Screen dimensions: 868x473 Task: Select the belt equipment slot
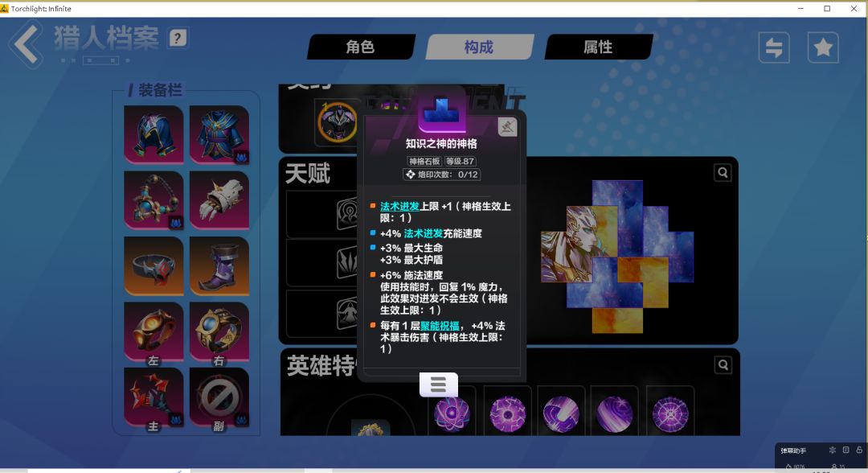(x=154, y=265)
